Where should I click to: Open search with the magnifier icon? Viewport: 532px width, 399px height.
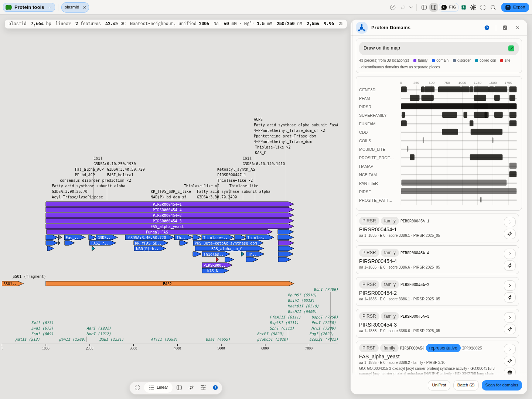(x=493, y=7)
